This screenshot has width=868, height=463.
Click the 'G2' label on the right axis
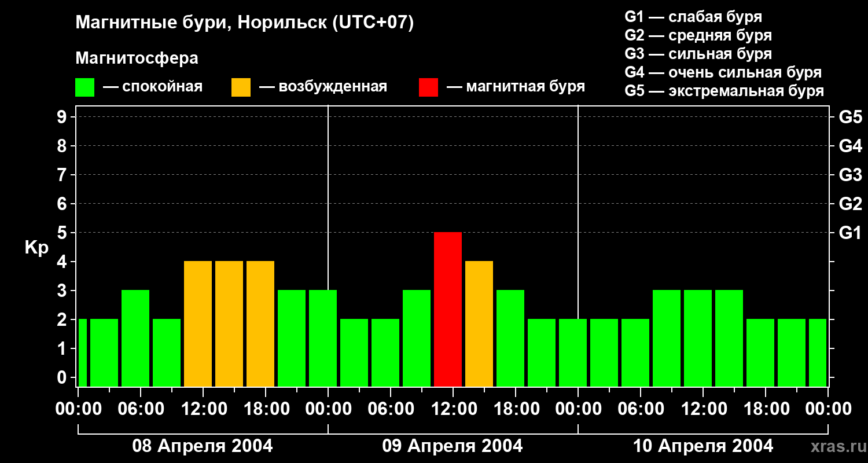(850, 204)
